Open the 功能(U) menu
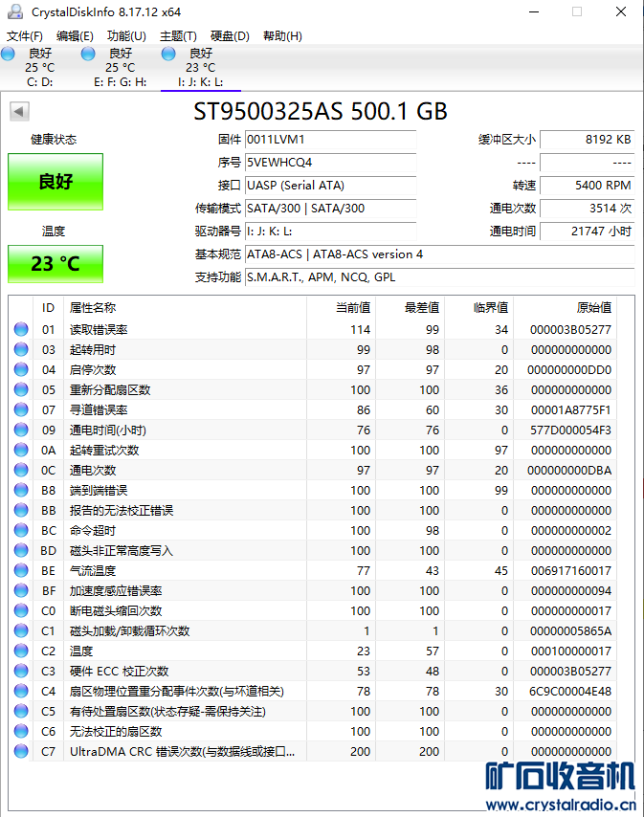Image resolution: width=644 pixels, height=817 pixels. 126,36
